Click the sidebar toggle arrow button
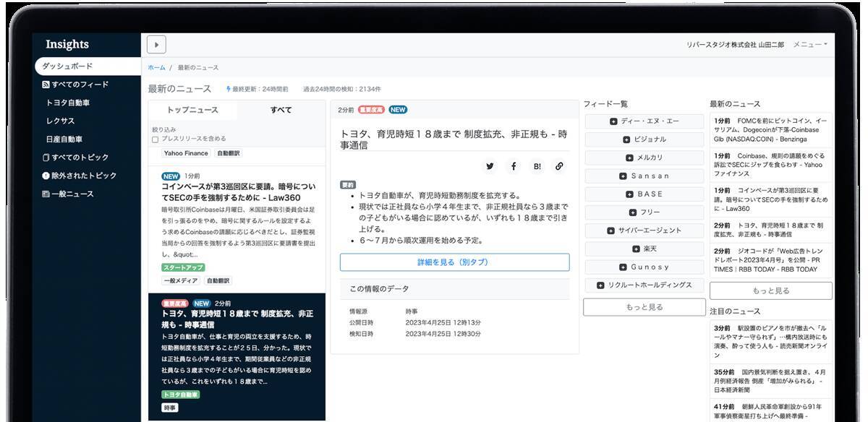This screenshot has width=868, height=422. click(x=156, y=45)
